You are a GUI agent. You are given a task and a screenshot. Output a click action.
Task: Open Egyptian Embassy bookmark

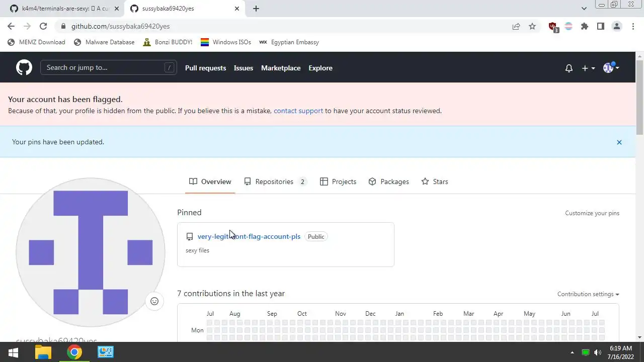[289, 42]
